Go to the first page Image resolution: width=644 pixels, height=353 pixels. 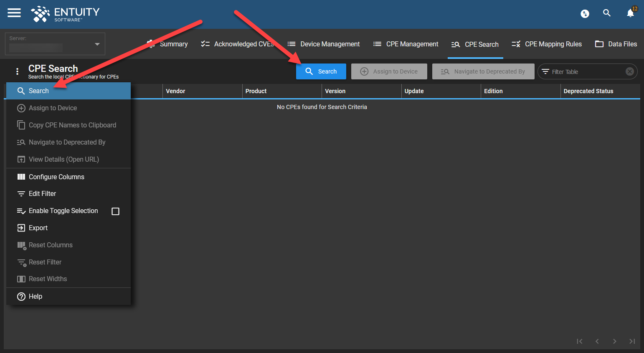point(579,341)
